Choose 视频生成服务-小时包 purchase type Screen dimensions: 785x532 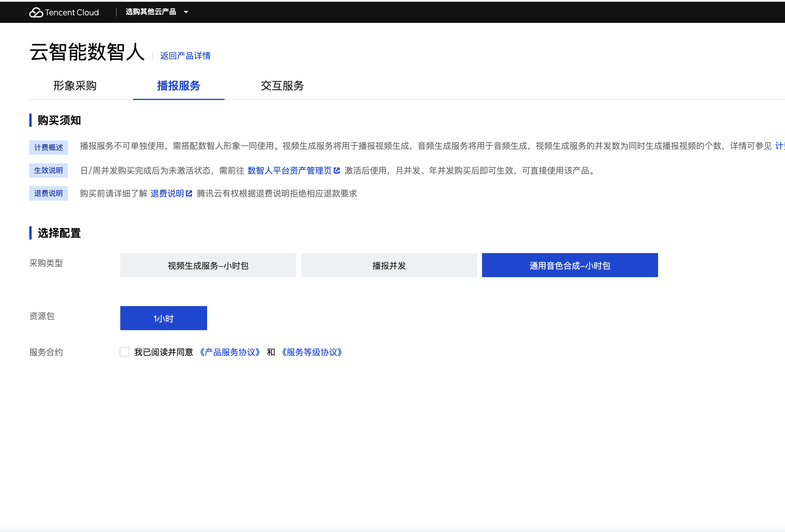click(x=208, y=265)
